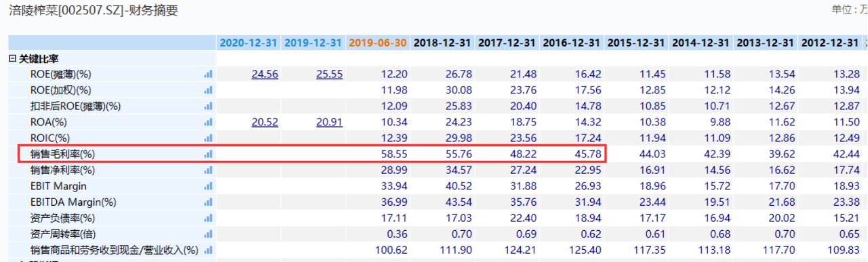Select the EBIT Margin row label
868x262 pixels.
pos(58,186)
